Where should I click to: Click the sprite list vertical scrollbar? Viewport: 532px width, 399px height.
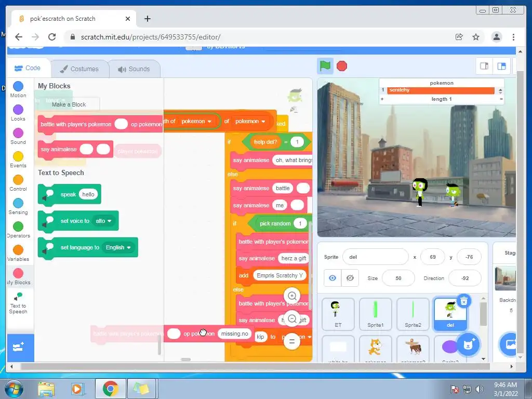pos(483,314)
